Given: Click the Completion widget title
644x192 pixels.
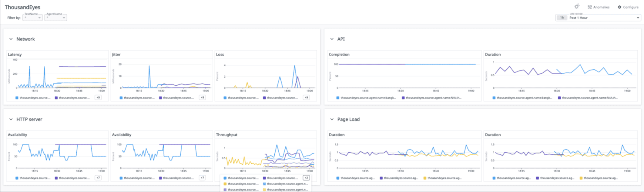Looking at the screenshot, I should pyautogui.click(x=339, y=55).
